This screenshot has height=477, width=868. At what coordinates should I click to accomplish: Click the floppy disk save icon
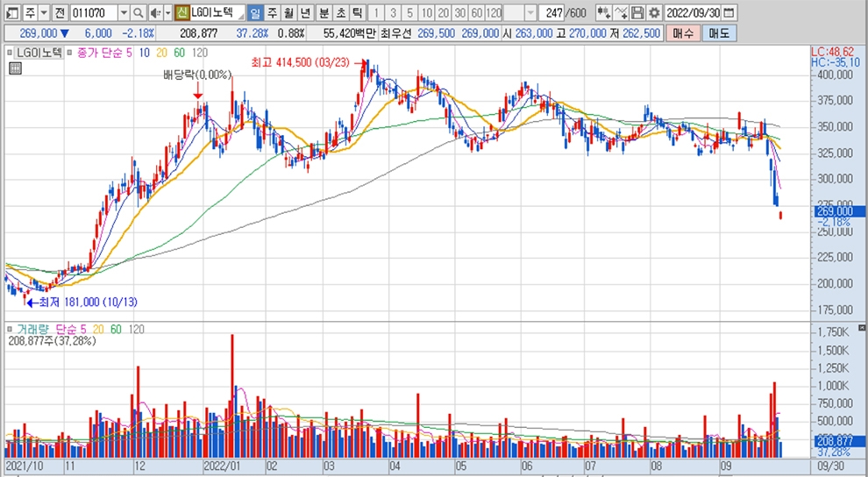click(637, 12)
